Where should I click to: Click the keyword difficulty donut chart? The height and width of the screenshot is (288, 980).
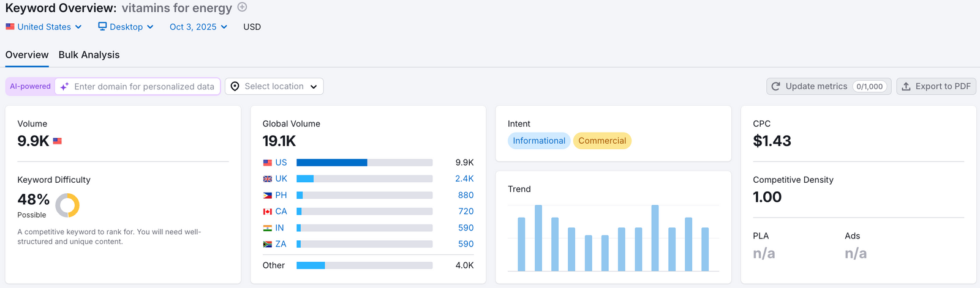67,205
